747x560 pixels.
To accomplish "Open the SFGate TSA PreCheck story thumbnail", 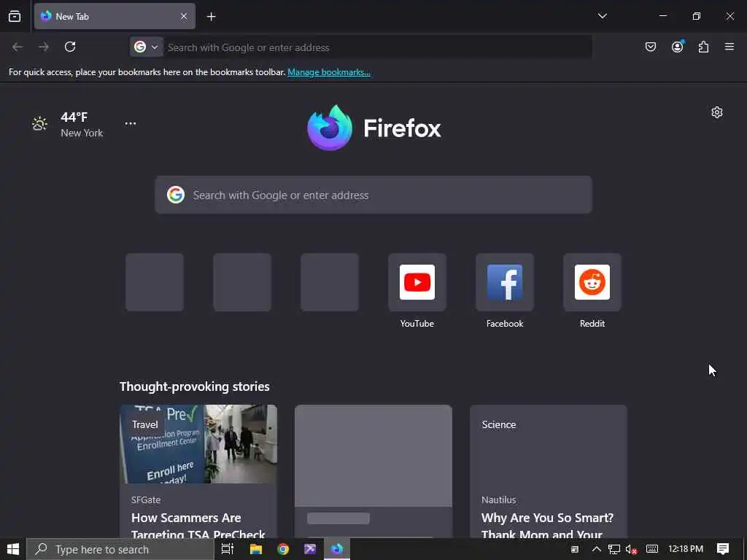I will click(198, 444).
